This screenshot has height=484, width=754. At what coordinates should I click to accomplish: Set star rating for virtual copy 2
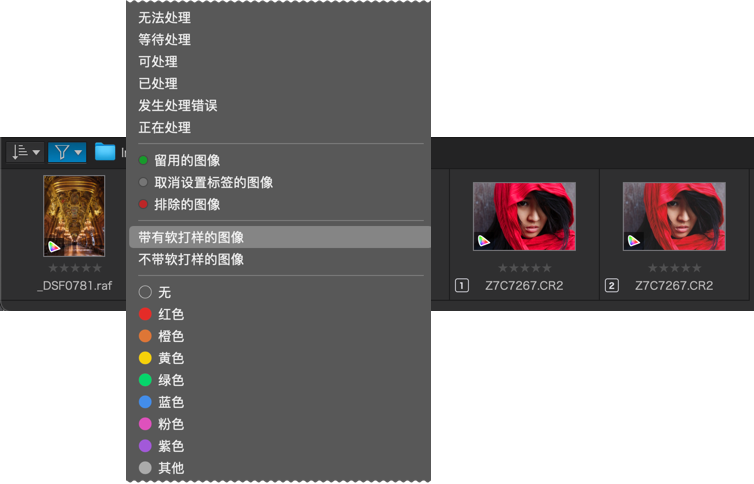(x=675, y=268)
